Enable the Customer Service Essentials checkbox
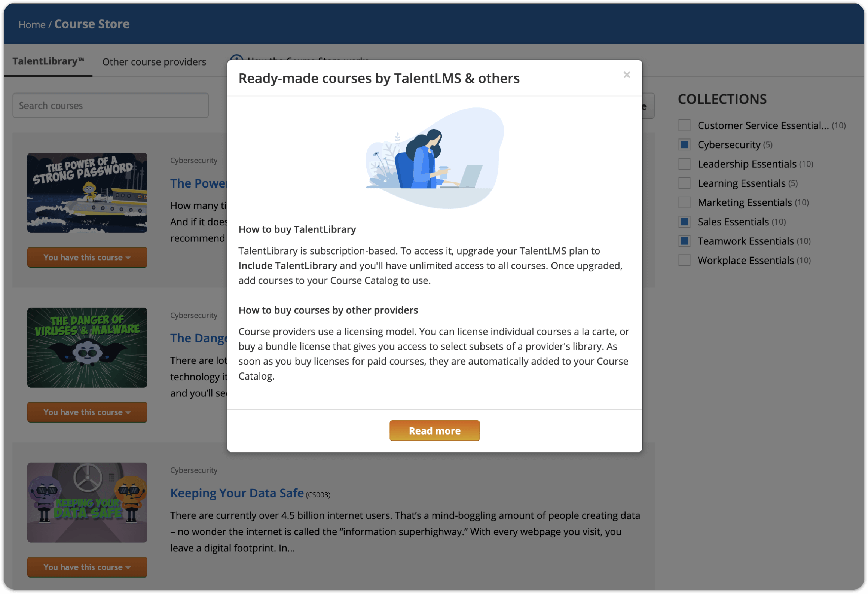The image size is (868, 594). click(x=684, y=125)
